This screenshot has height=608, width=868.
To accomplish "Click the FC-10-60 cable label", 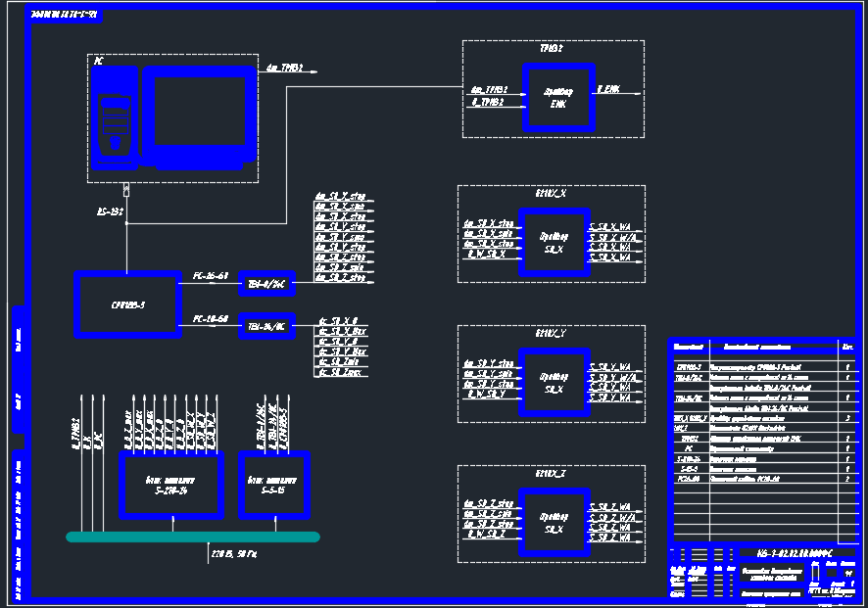I will [211, 318].
